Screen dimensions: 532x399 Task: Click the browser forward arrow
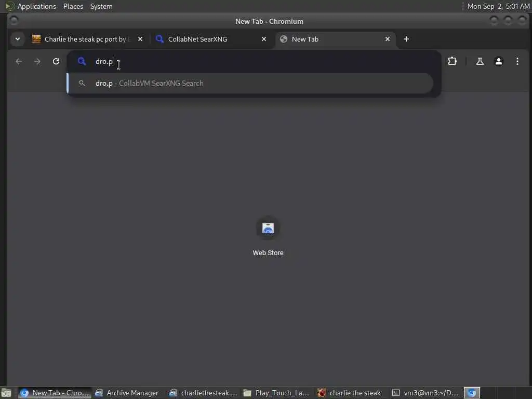pyautogui.click(x=37, y=61)
